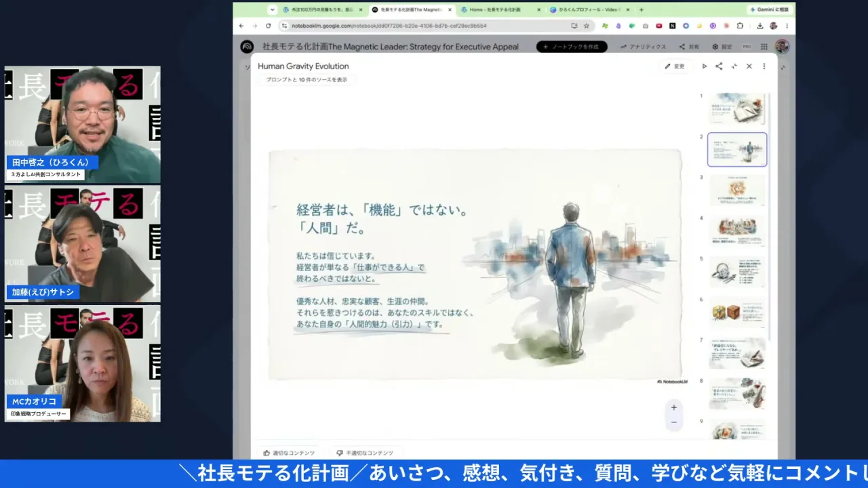Image resolution: width=868 pixels, height=488 pixels.
Task: Open the Google account avatar
Action: coord(782,47)
